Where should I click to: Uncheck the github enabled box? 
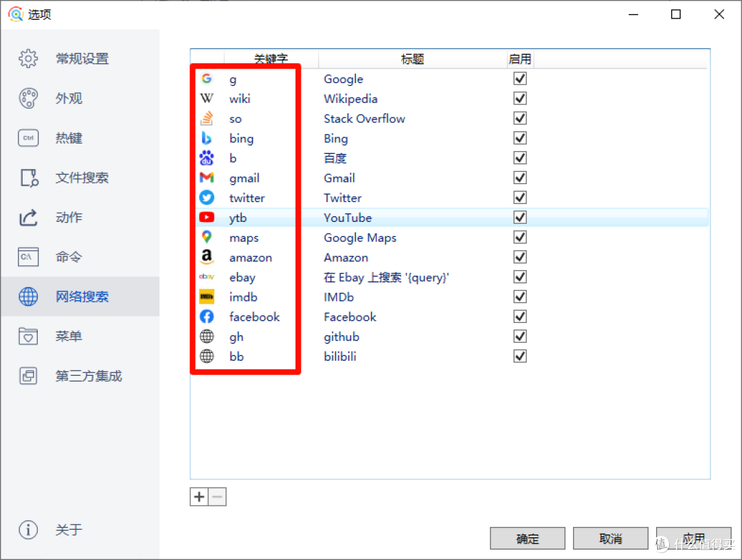520,336
